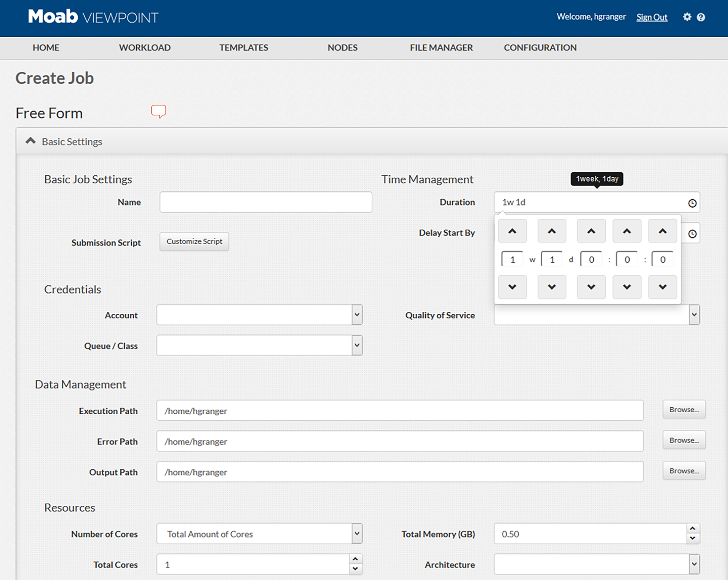Open the settings gear icon in header

(x=687, y=17)
